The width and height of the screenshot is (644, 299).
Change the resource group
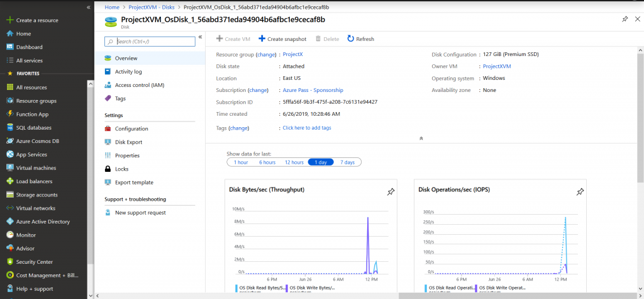click(x=266, y=54)
